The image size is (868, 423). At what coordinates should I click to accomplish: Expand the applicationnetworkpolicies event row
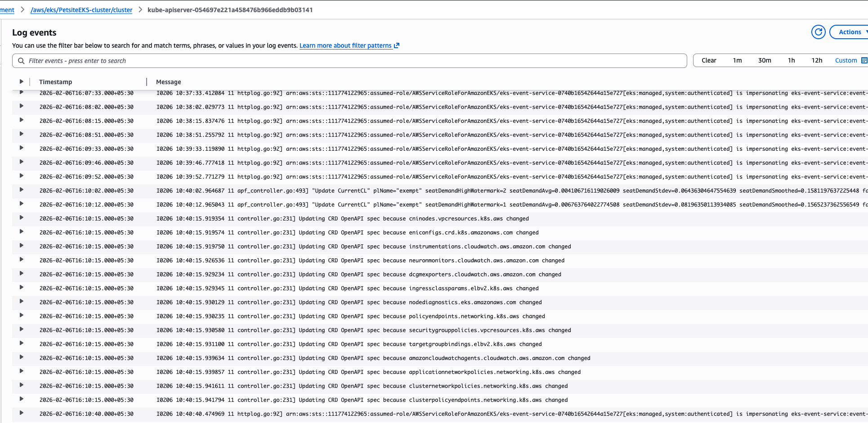pos(21,371)
